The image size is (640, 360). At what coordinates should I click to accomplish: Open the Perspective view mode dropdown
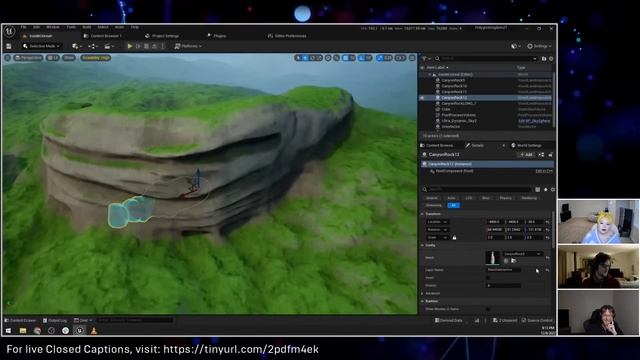tap(28, 58)
